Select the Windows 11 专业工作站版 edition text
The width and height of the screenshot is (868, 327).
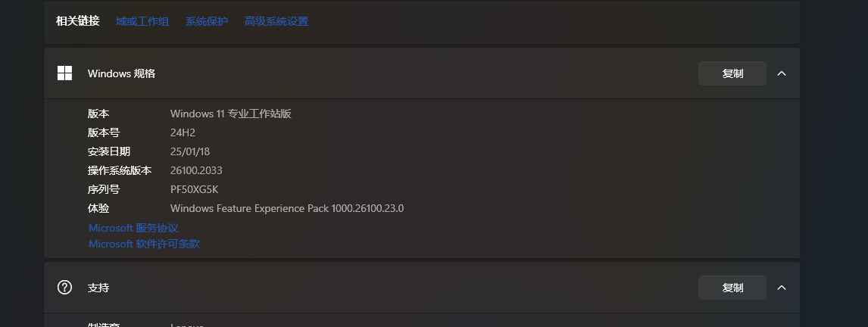point(231,114)
